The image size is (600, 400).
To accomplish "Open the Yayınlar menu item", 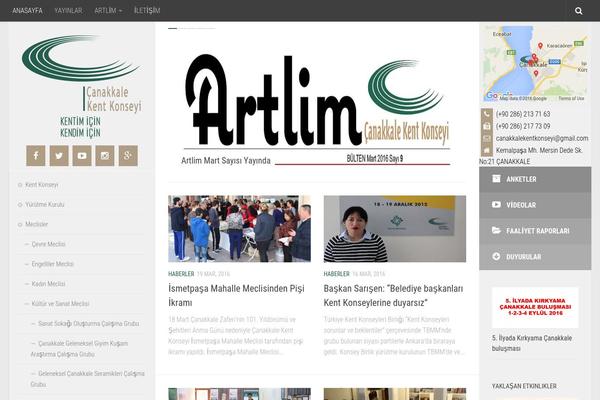I will coord(68,10).
